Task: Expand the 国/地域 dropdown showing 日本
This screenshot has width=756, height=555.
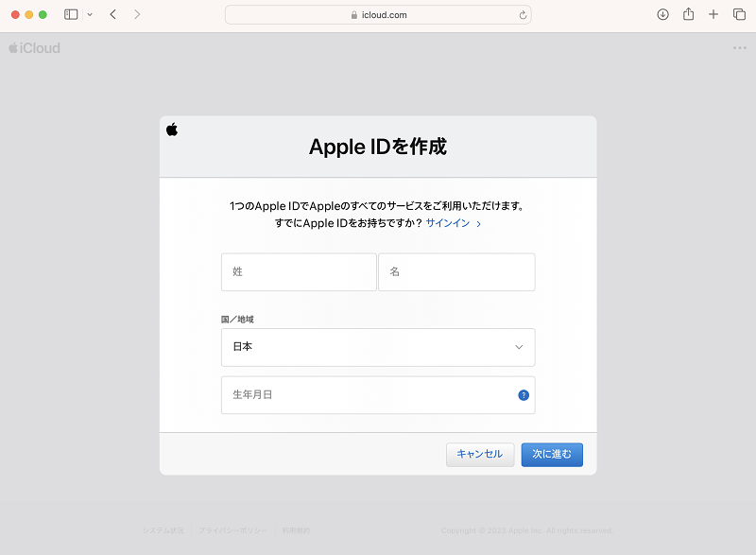Action: click(x=378, y=347)
